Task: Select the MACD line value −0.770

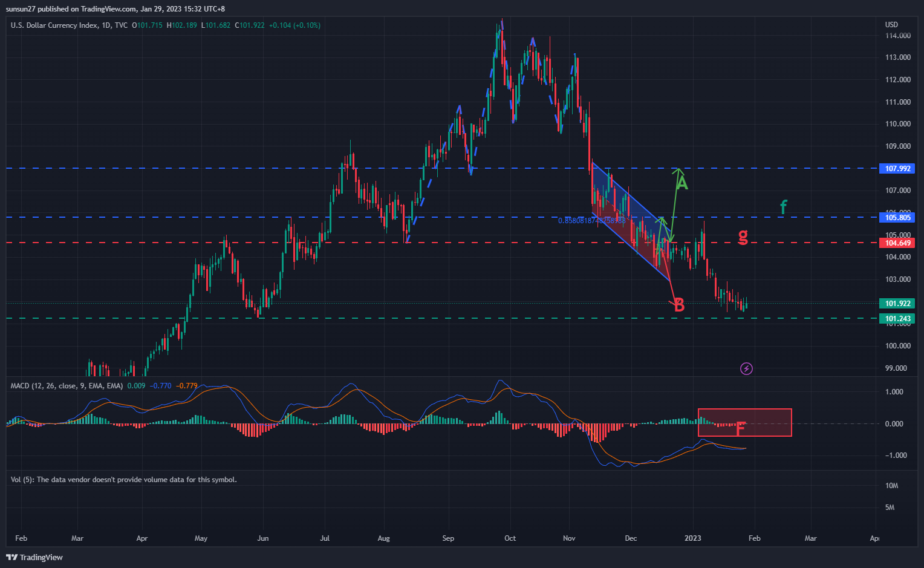Action: 160,385
